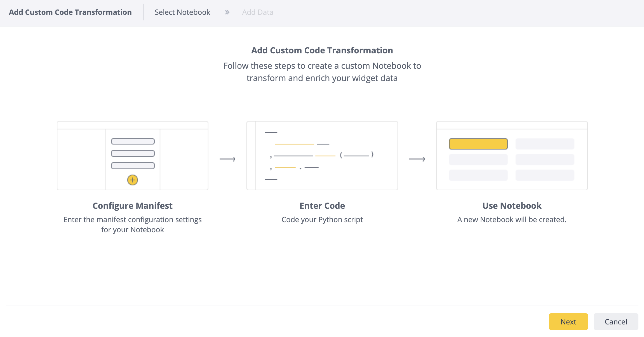Click the Enter Code Python script illustration
The height and width of the screenshot is (337, 644).
point(322,155)
